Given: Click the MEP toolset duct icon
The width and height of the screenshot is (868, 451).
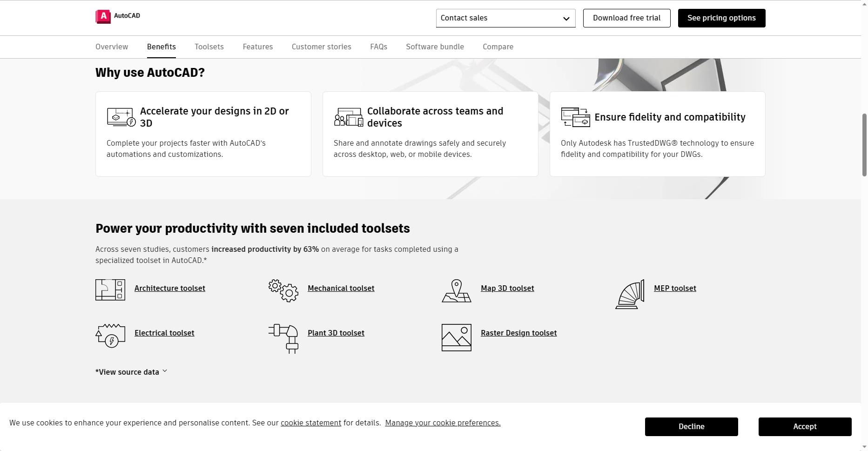Looking at the screenshot, I should coord(630,294).
